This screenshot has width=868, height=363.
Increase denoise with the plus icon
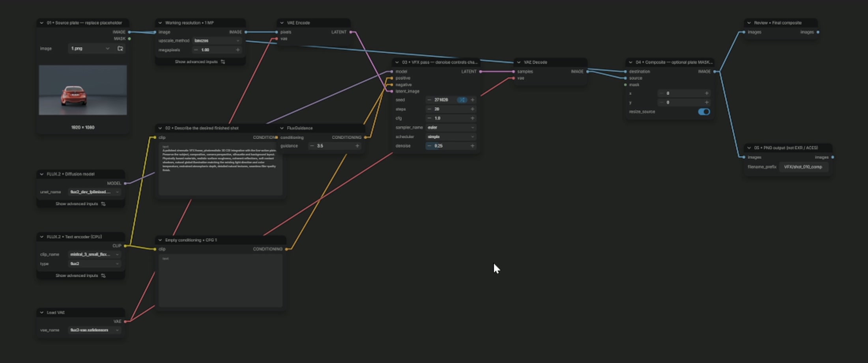click(x=472, y=146)
